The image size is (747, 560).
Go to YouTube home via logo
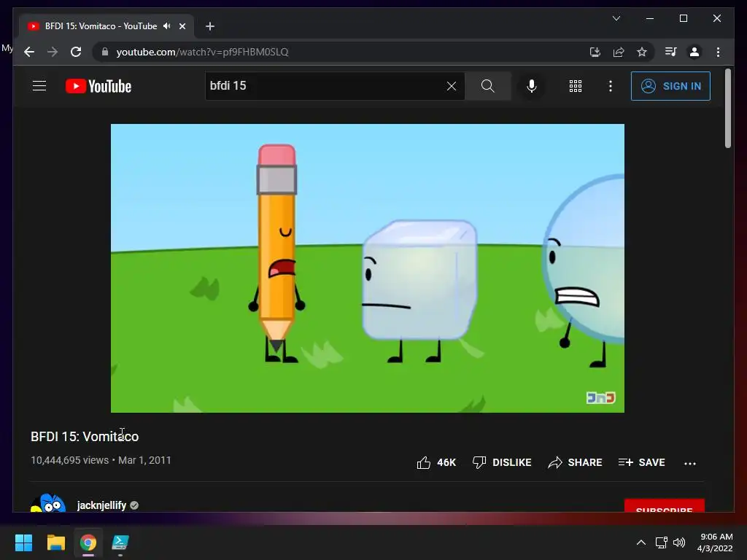click(x=98, y=86)
